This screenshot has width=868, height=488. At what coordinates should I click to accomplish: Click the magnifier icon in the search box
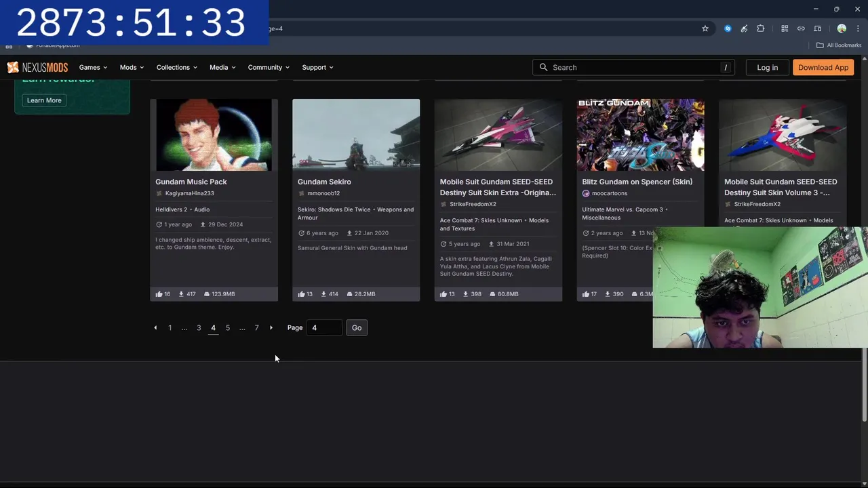click(543, 67)
